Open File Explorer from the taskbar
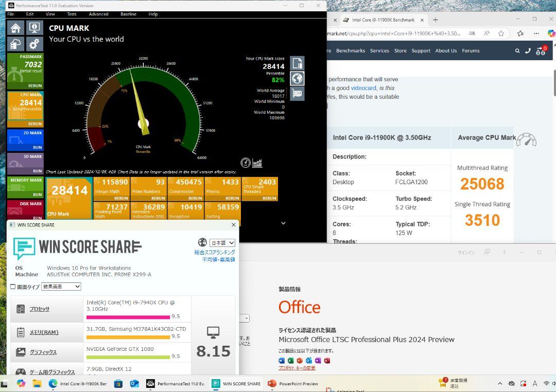This screenshot has width=556, height=392. [x=37, y=383]
